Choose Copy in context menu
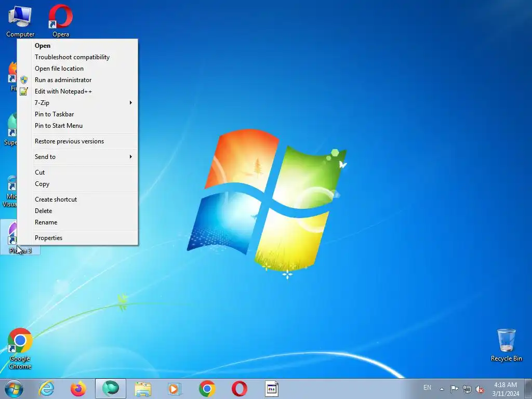The height and width of the screenshot is (399, 532). [77, 184]
